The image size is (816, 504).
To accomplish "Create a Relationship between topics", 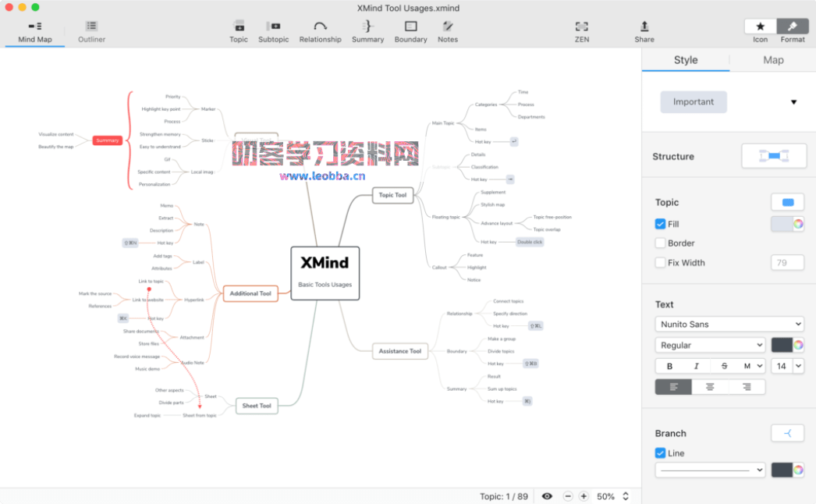I will point(320,29).
